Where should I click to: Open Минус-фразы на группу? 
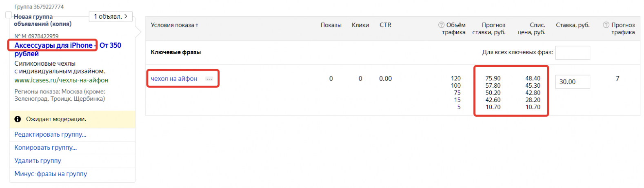[51, 174]
